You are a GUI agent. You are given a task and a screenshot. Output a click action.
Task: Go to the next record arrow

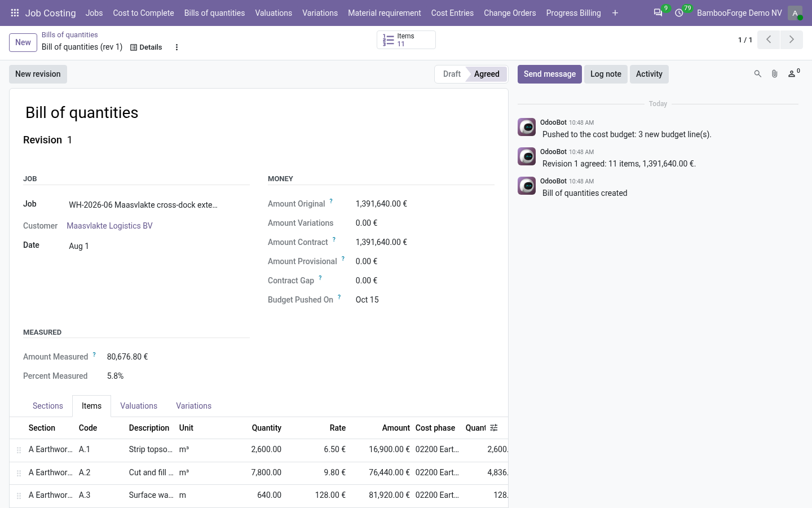[792, 40]
